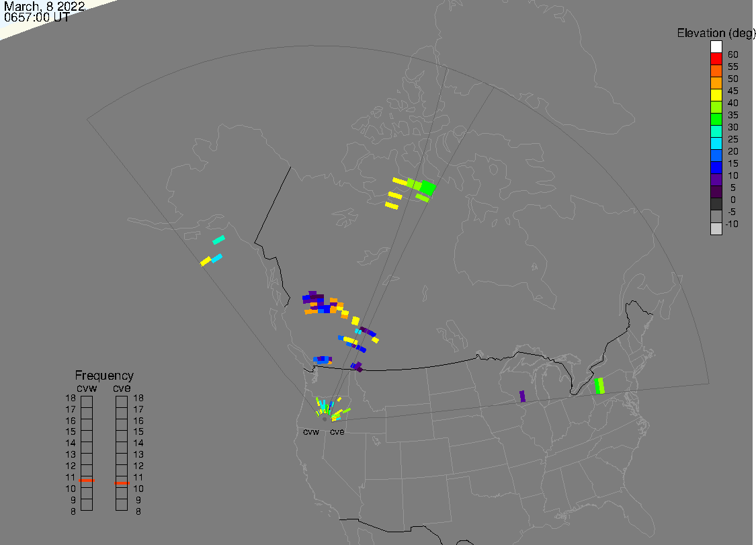Viewport: 756px width, 545px height.
Task: Click the 'cve' label above the frequency bar
Action: pyautogui.click(x=122, y=388)
